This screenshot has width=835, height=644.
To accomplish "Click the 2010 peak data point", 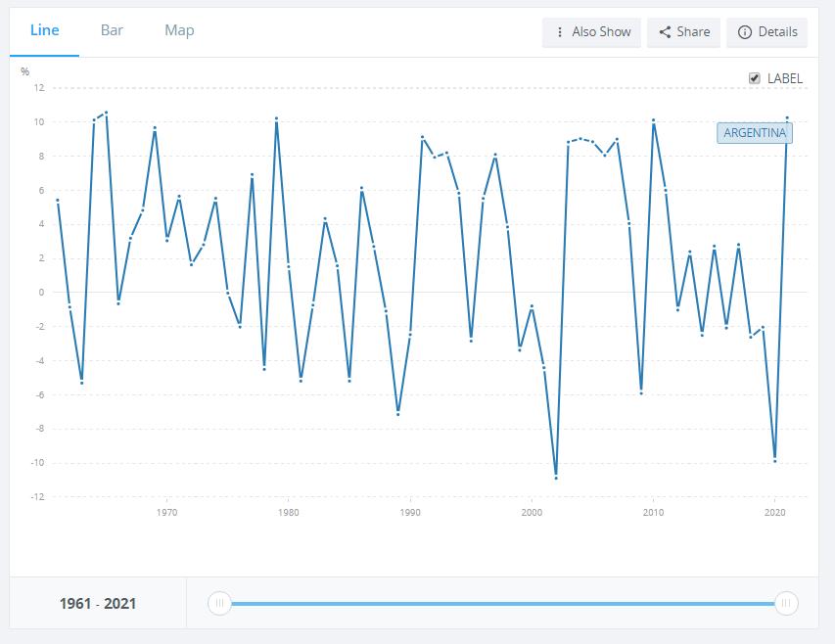I will [653, 120].
